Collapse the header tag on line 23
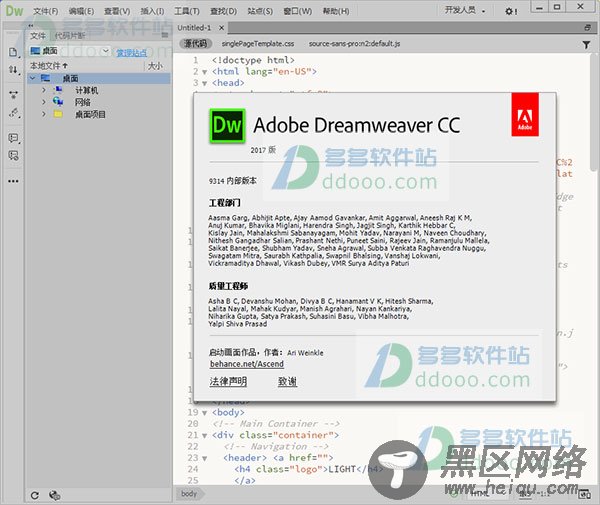This screenshot has height=505, width=600. coord(204,458)
